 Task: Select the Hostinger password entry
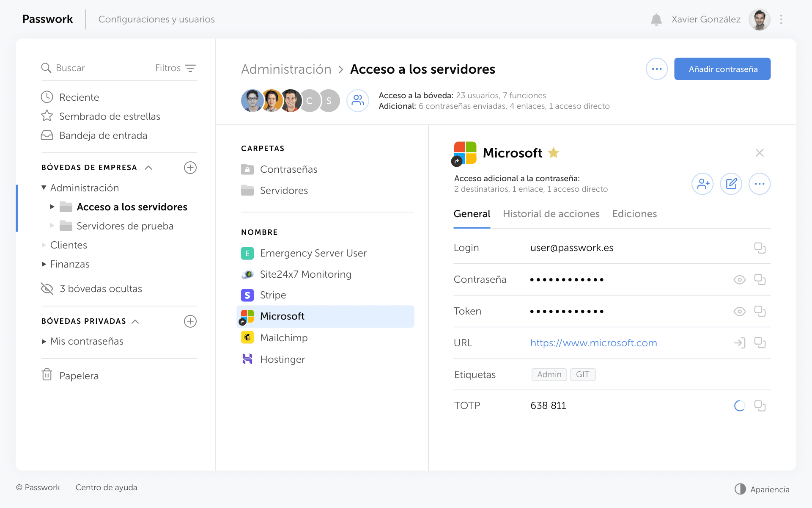(x=325, y=359)
